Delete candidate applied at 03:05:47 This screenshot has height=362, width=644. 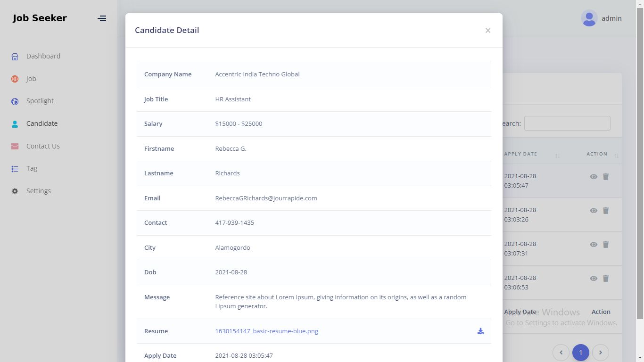tap(606, 177)
